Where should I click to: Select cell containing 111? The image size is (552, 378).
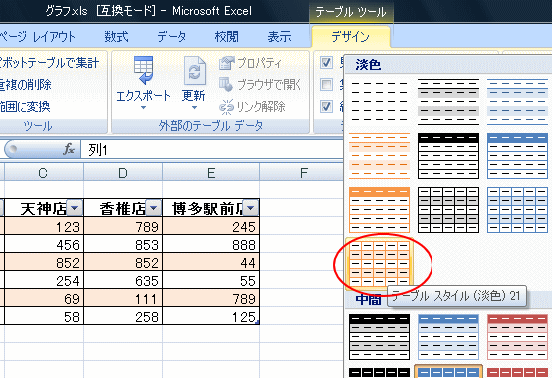(x=123, y=298)
